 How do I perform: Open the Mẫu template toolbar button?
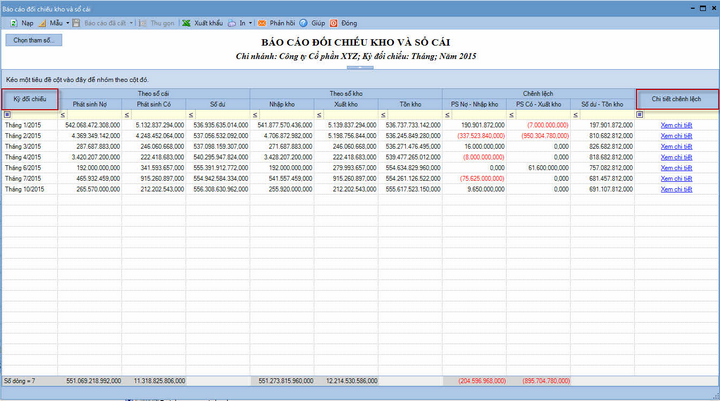click(51, 23)
